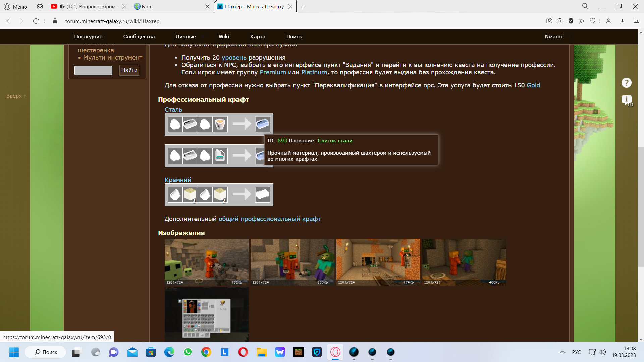644x362 pixels.
Task: Click the steel ingot result in first Сталь recipe
Action: pos(262,124)
